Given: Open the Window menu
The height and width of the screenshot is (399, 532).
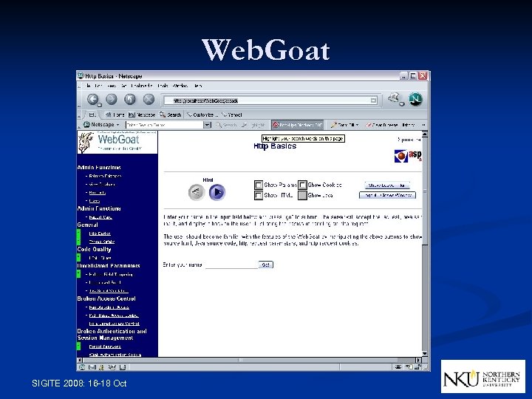Looking at the screenshot, I should click(x=180, y=86).
